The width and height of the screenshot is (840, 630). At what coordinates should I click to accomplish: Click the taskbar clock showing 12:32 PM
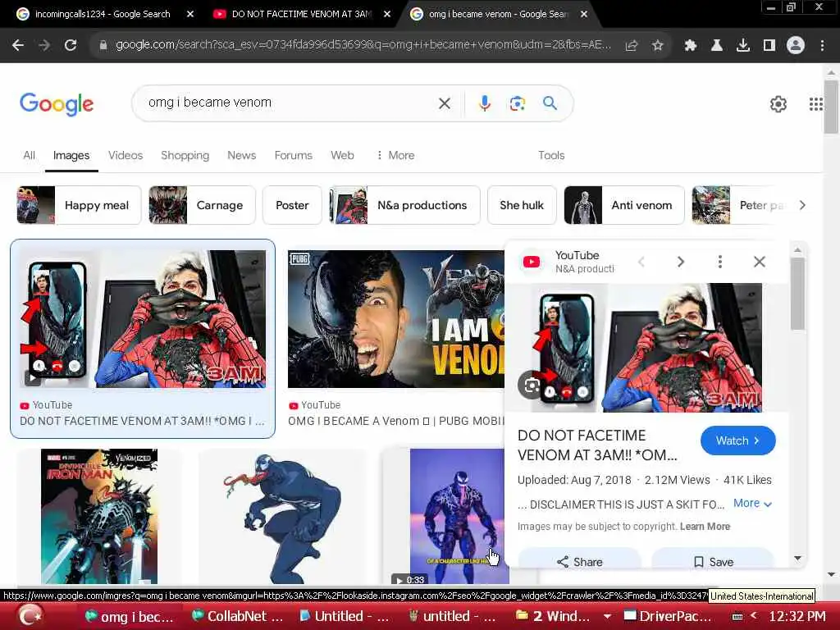coord(797,616)
